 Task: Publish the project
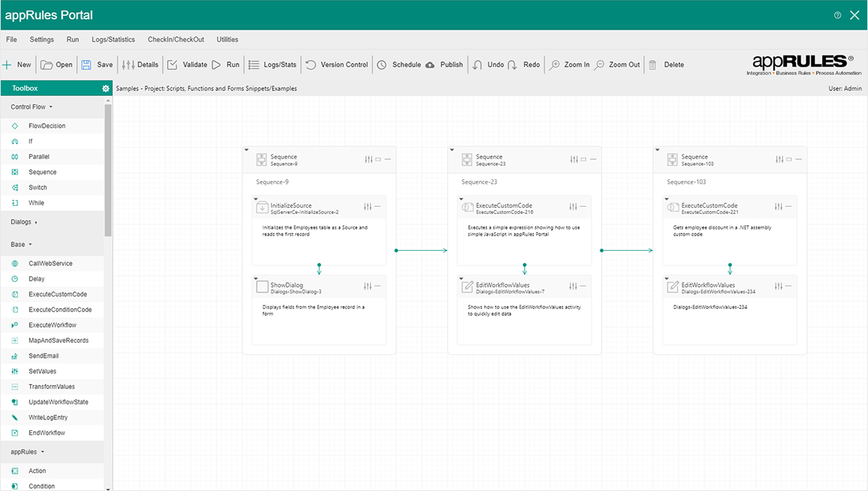click(x=444, y=64)
